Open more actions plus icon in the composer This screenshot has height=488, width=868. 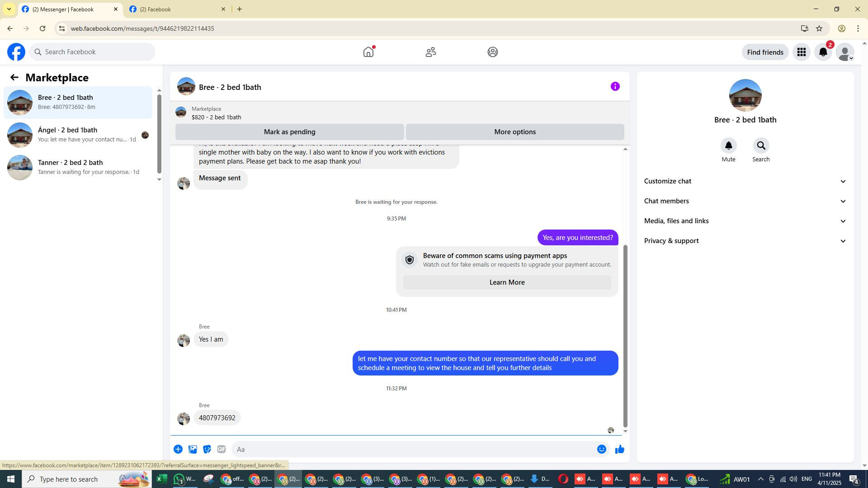click(x=178, y=449)
